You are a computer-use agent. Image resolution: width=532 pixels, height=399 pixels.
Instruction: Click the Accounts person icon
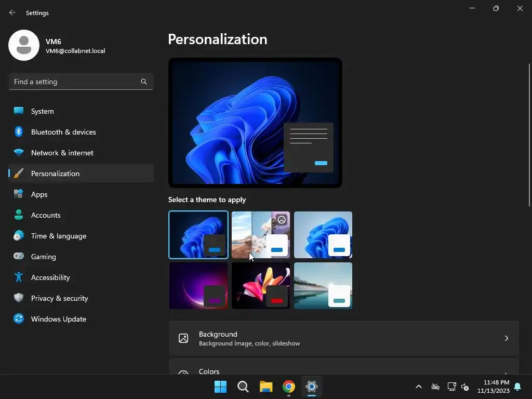(19, 215)
